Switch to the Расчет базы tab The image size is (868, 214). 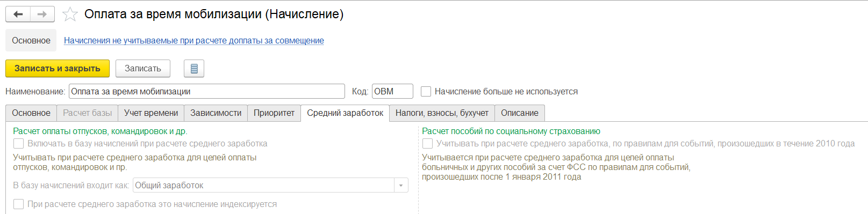coord(88,113)
